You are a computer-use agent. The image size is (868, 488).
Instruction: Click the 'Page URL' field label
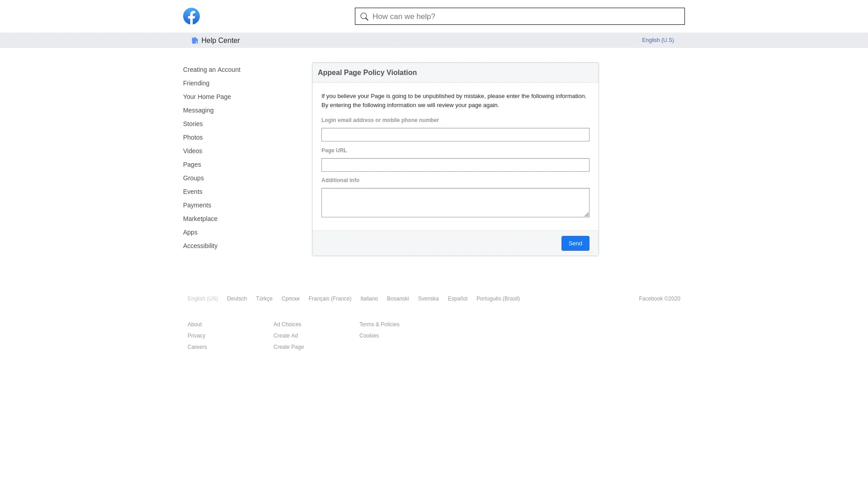coord(334,150)
